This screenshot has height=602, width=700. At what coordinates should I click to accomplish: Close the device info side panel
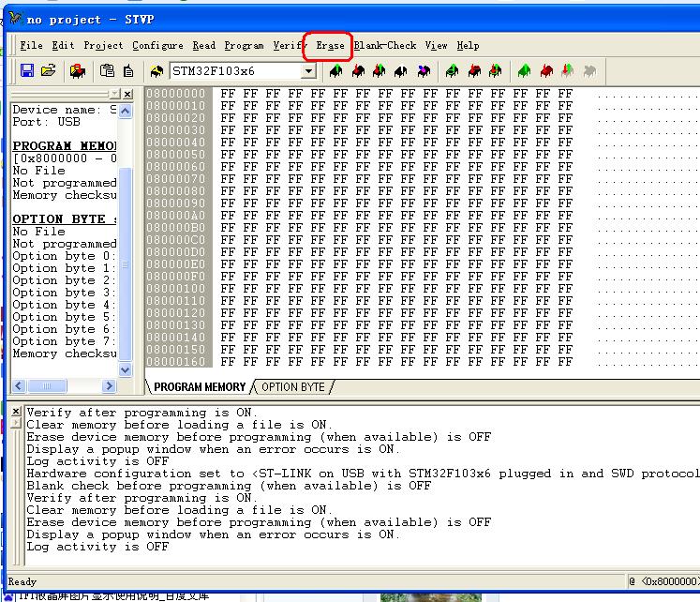(x=127, y=94)
